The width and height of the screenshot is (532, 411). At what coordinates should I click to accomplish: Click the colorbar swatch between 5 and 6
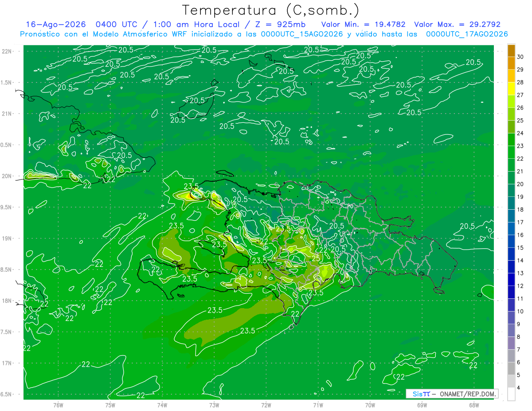(x=512, y=369)
